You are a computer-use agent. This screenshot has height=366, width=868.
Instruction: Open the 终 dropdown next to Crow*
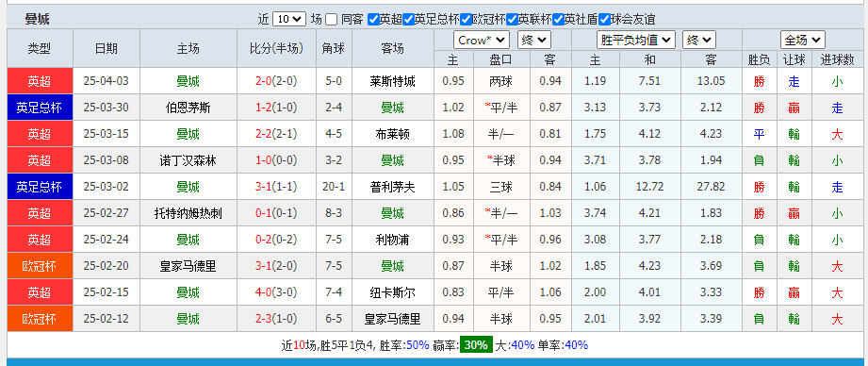533,40
